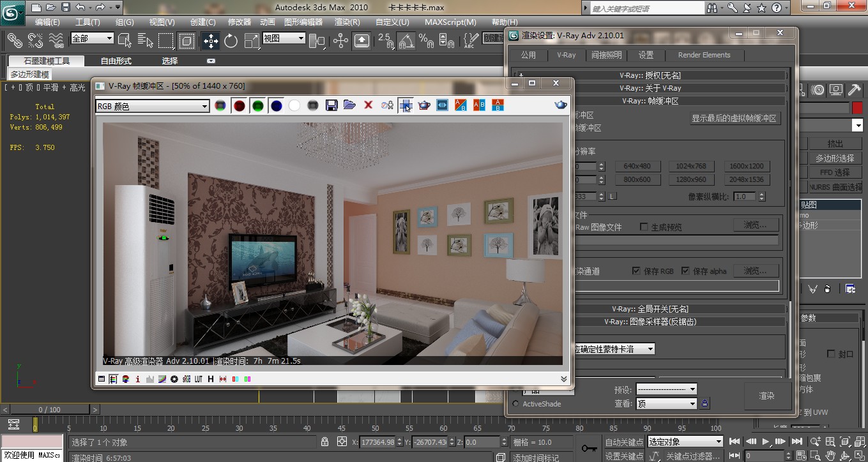Image resolution: width=868 pixels, height=462 pixels.
Task: Open the 全部 selection filter dropdown
Action: [x=92, y=38]
